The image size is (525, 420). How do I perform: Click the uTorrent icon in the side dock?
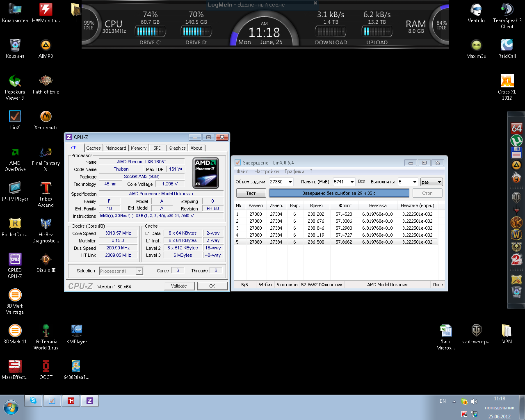pyautogui.click(x=516, y=141)
